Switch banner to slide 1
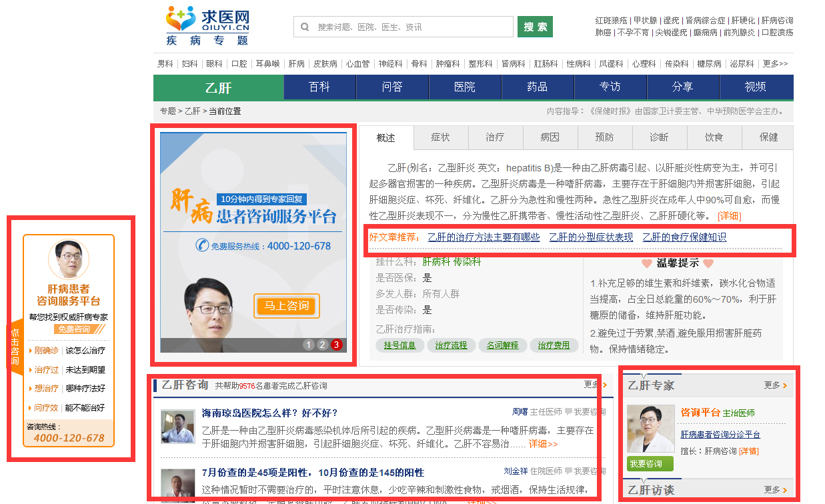The image size is (825, 504). tap(308, 345)
